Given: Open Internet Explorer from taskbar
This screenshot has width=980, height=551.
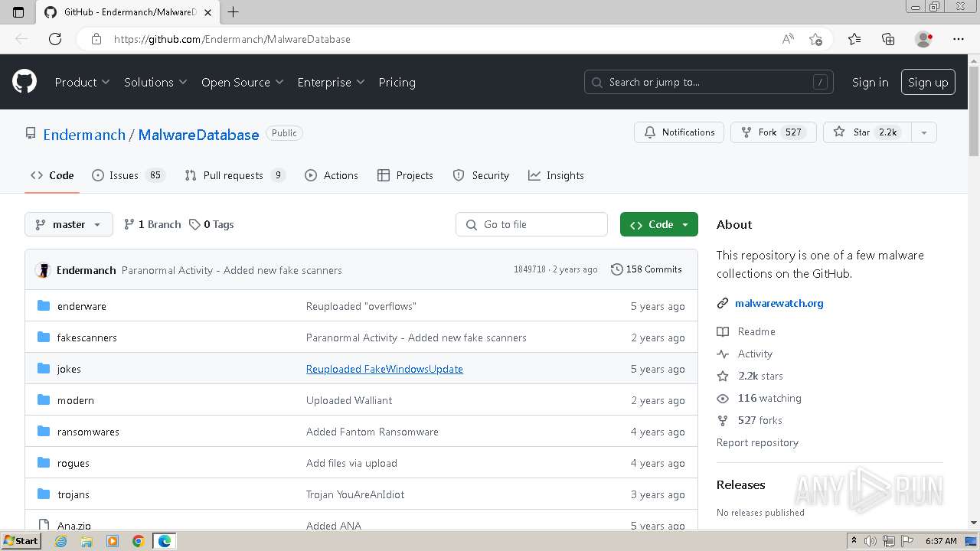Looking at the screenshot, I should 61,541.
